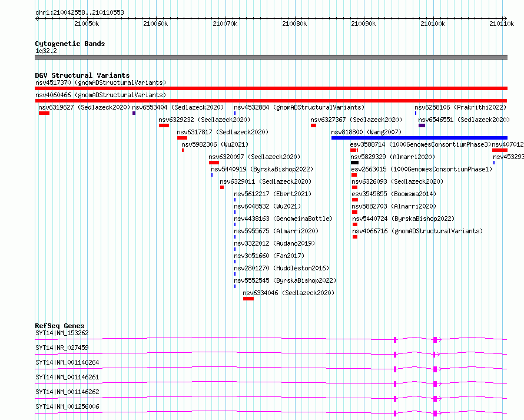Click SYT14|NM_001146262 transcript label

[x=68, y=392]
